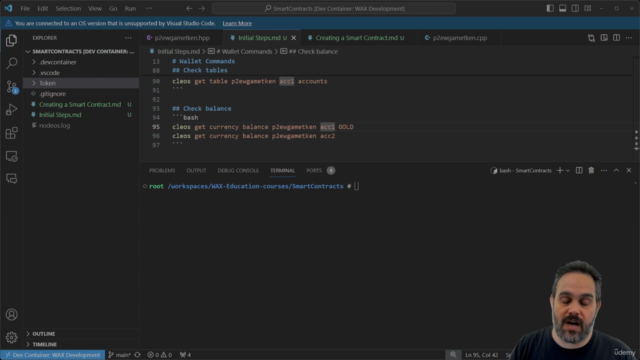
Task: Open the Run menu
Action: tap(130, 9)
